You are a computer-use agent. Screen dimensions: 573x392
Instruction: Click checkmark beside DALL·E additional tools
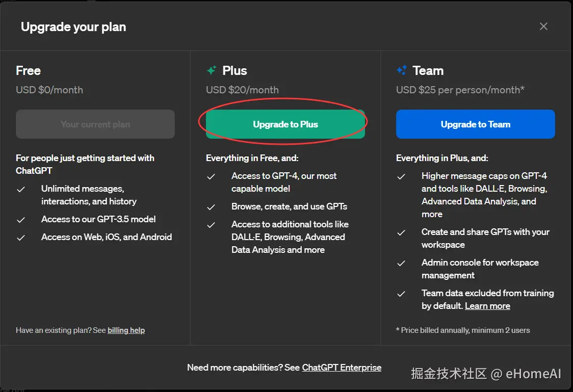coord(211,225)
